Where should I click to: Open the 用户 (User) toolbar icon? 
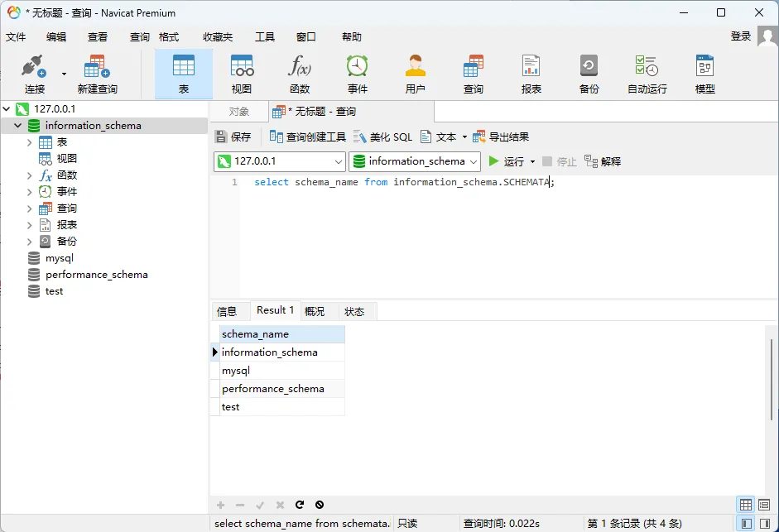[x=416, y=73]
